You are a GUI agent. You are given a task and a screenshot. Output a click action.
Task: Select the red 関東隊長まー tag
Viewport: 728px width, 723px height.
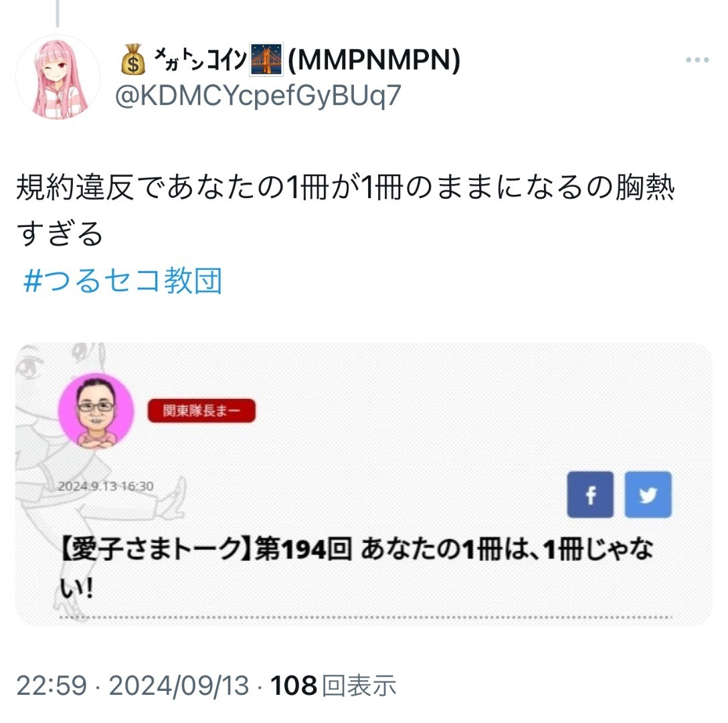pos(201,411)
